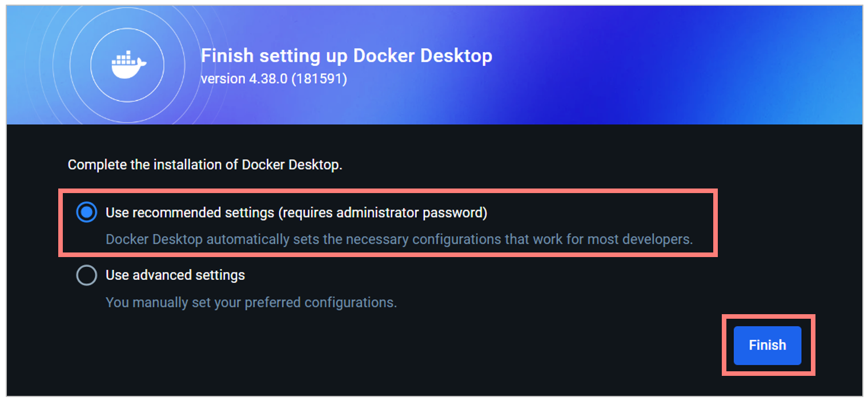
Task: Click the selected recommended settings option circle
Action: tap(86, 212)
